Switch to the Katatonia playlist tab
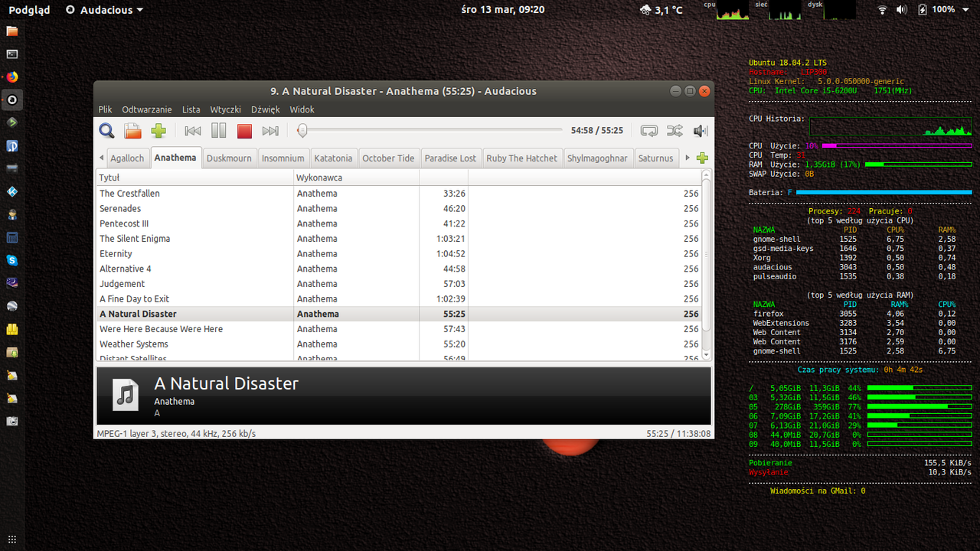 (x=333, y=158)
